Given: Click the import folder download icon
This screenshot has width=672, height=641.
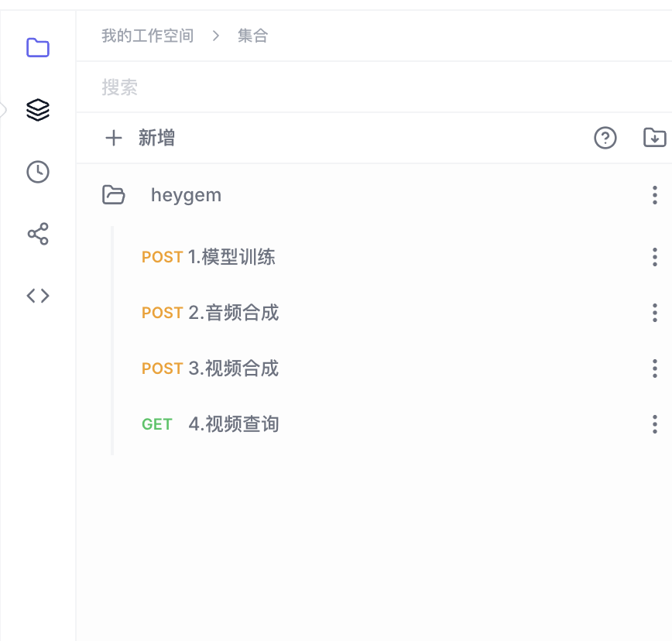Looking at the screenshot, I should point(654,138).
